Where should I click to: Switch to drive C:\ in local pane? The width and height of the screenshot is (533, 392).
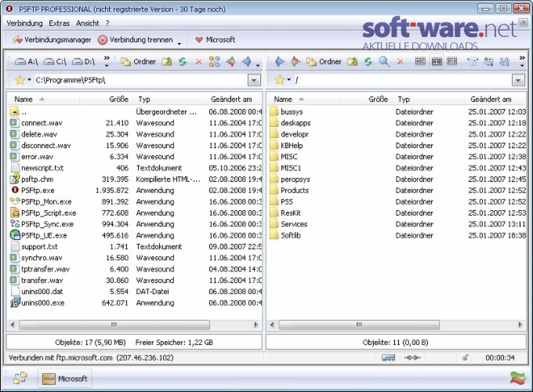point(55,61)
